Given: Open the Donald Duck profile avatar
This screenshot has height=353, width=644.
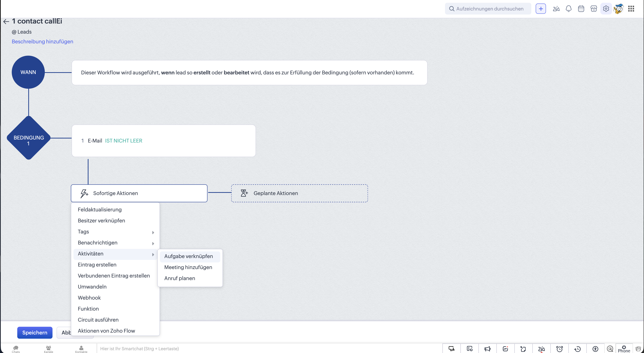Looking at the screenshot, I should (618, 9).
